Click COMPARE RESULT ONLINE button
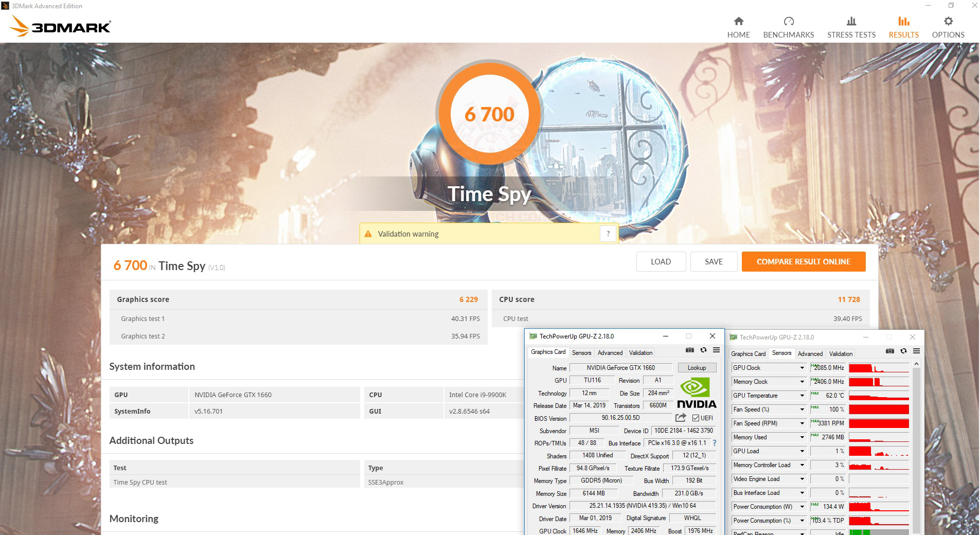The width and height of the screenshot is (980, 535). (x=804, y=261)
